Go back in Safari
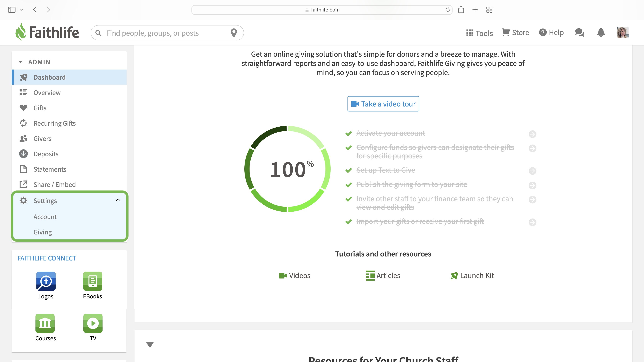644x362 pixels. point(35,10)
